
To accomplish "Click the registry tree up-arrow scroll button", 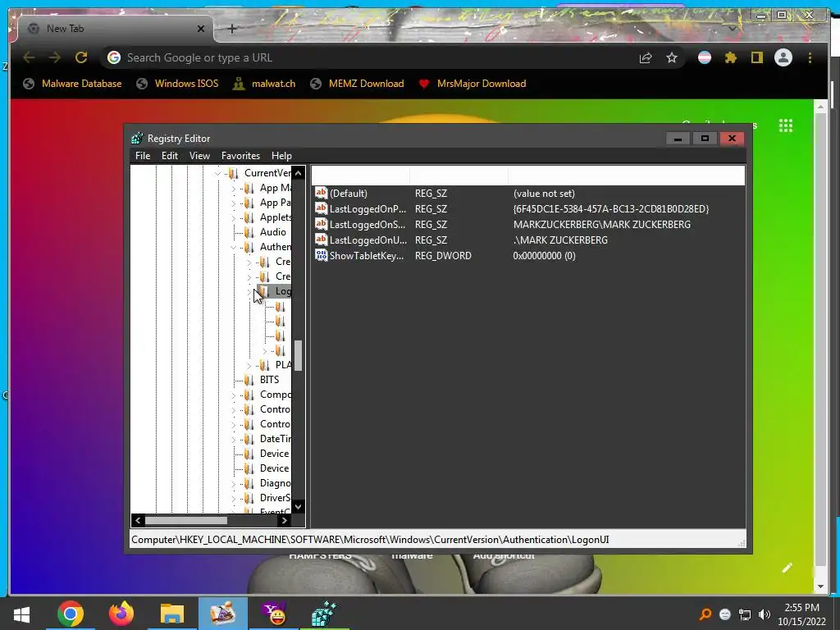I will (x=299, y=173).
